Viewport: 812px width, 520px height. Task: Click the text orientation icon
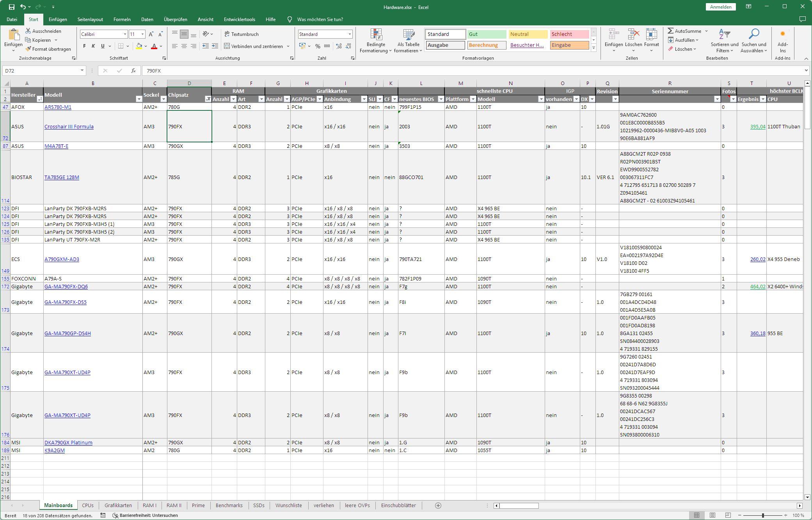(x=206, y=34)
